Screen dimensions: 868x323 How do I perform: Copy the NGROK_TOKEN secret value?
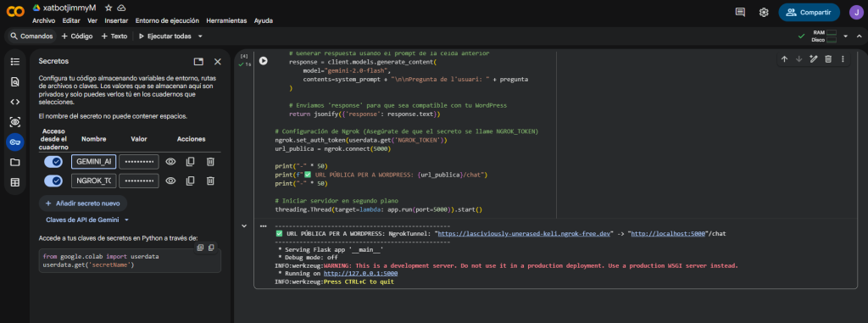191,181
